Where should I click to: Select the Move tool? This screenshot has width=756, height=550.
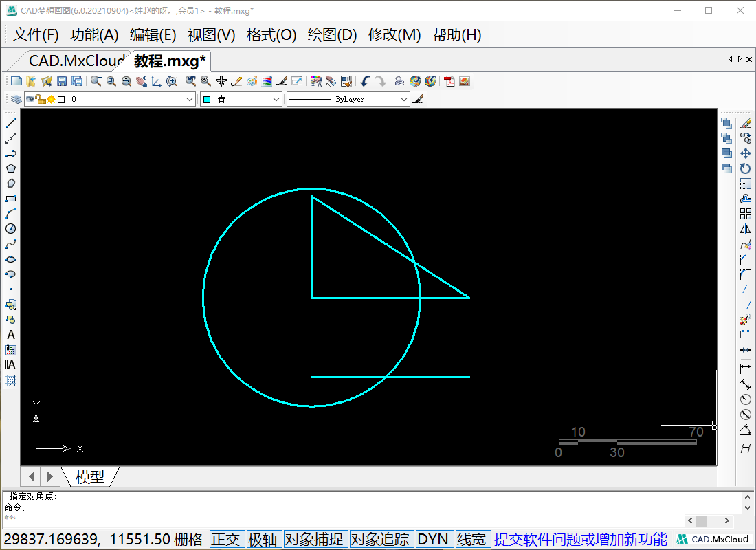click(x=746, y=153)
